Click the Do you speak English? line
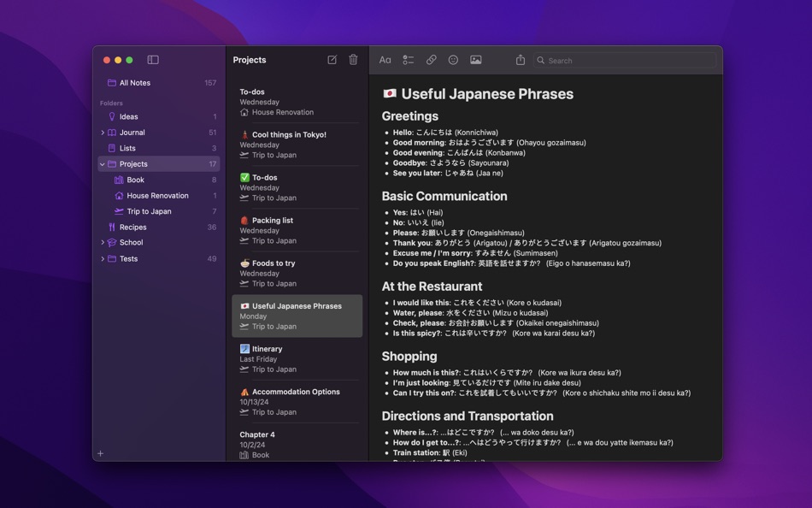Viewport: 812px width, 508px height. 512,263
